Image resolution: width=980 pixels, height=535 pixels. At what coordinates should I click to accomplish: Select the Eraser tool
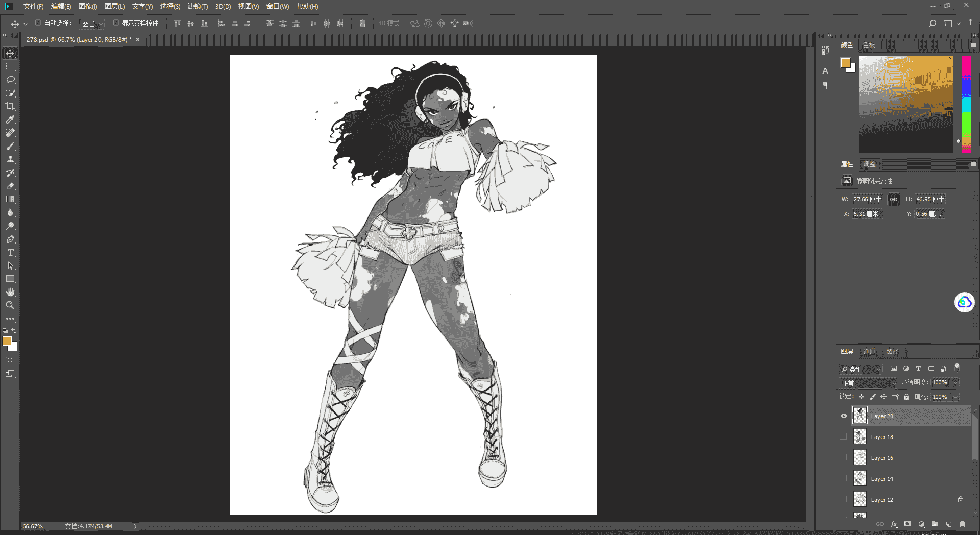coord(10,186)
